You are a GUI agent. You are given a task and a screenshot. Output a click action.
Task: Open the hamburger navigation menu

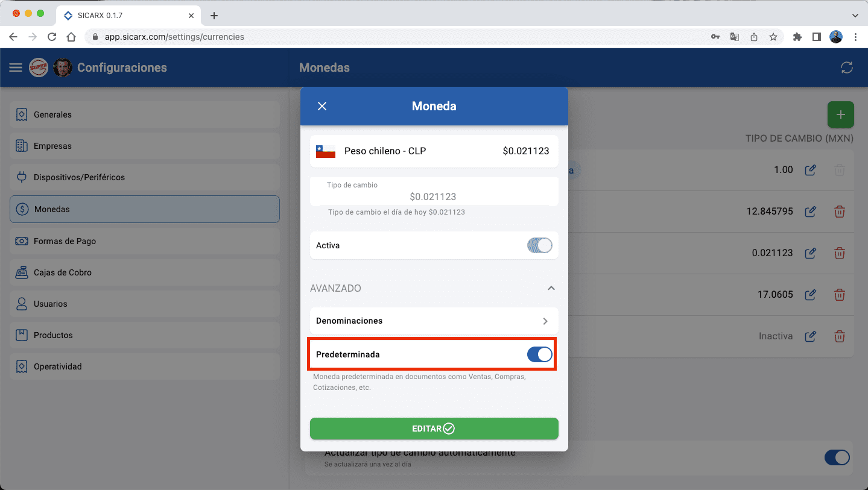pos(15,68)
